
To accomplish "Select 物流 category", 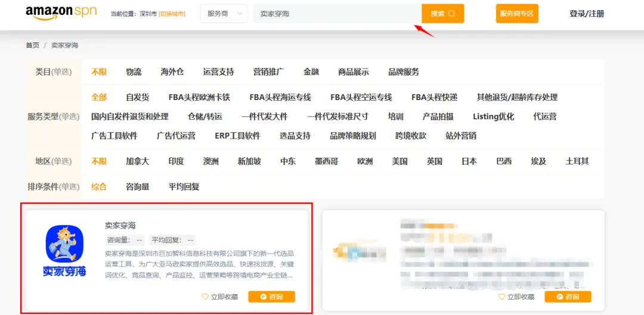I will pyautogui.click(x=134, y=72).
